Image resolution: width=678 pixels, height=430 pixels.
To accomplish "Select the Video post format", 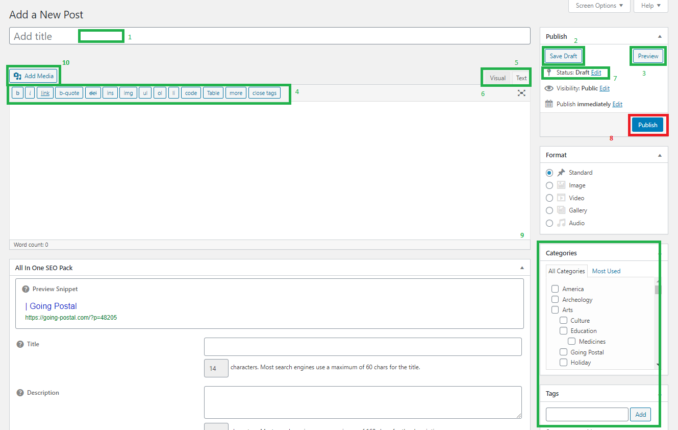I will [549, 198].
